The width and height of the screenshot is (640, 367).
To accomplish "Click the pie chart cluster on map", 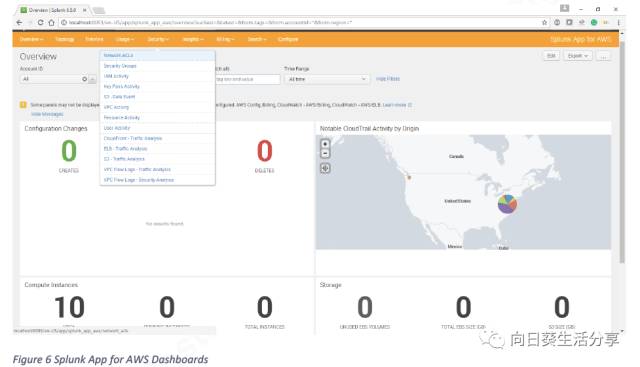I will tap(507, 204).
